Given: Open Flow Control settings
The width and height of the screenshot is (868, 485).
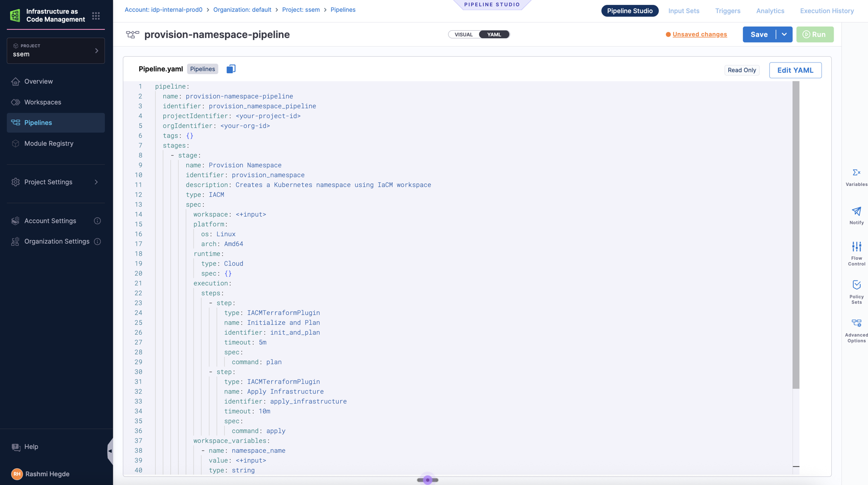Looking at the screenshot, I should (x=856, y=253).
